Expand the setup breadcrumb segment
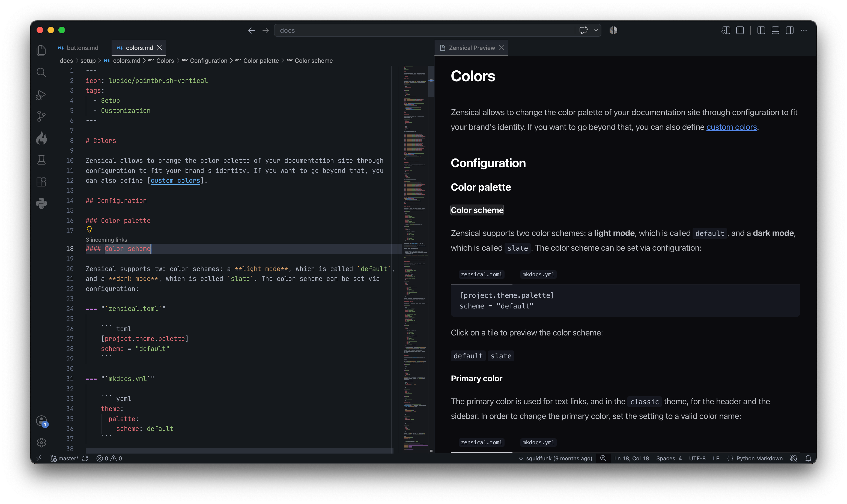847x504 pixels. [88, 61]
